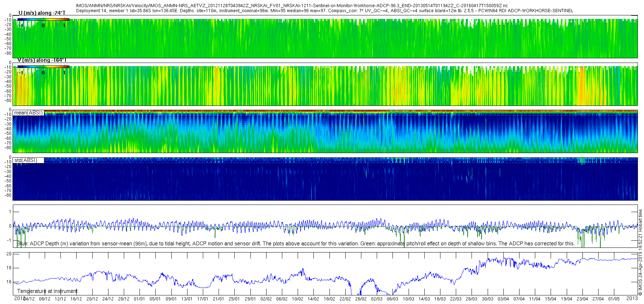
Task: Click the '17/01' date tick label
Action: click(x=203, y=299)
